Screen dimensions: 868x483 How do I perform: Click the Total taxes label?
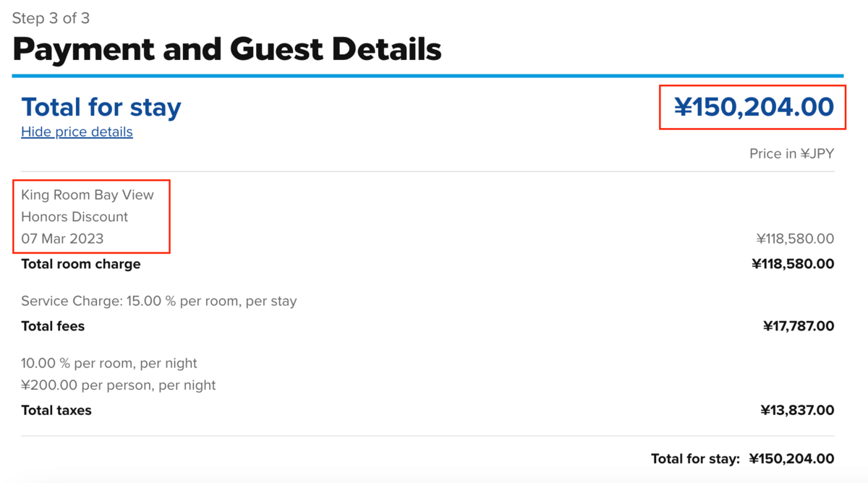[x=56, y=410]
